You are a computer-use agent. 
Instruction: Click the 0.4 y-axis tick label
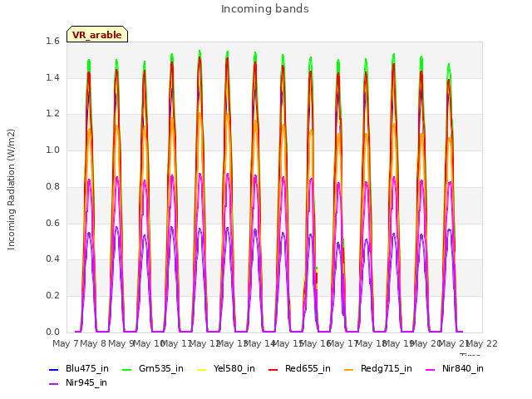click(52, 259)
